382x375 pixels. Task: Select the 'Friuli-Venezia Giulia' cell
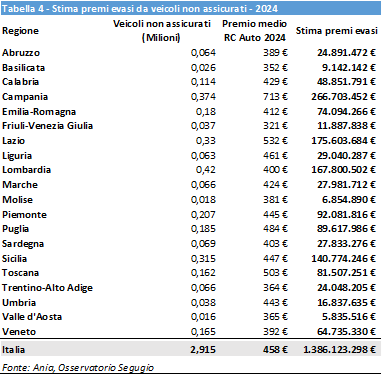(47, 126)
